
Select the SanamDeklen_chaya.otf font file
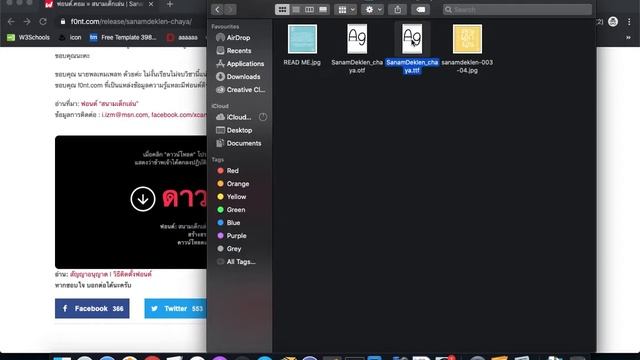coord(357,48)
